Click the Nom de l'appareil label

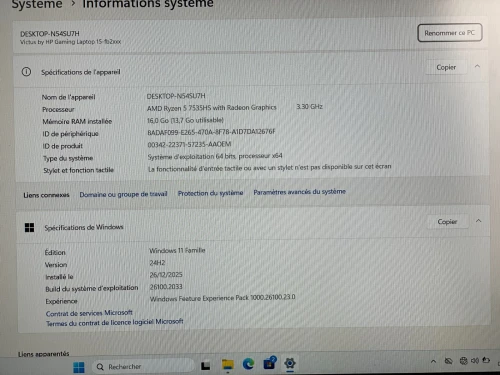(x=68, y=97)
